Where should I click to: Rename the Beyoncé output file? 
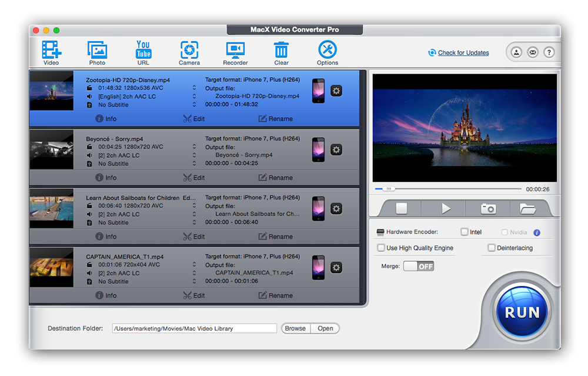276,178
